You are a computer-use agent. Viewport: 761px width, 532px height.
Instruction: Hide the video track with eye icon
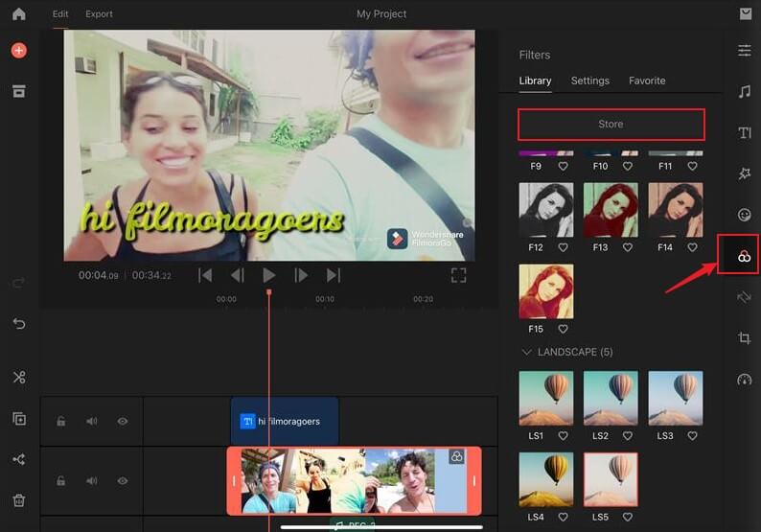pyautogui.click(x=123, y=480)
